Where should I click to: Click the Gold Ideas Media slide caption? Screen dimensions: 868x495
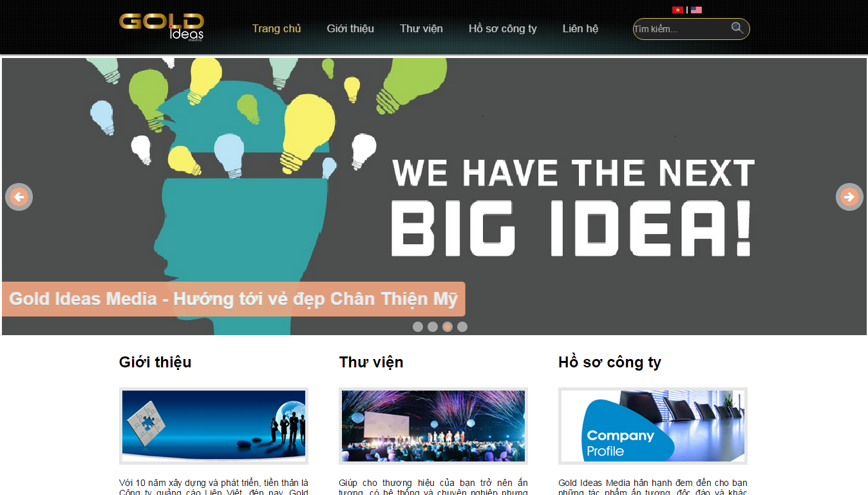pos(234,299)
